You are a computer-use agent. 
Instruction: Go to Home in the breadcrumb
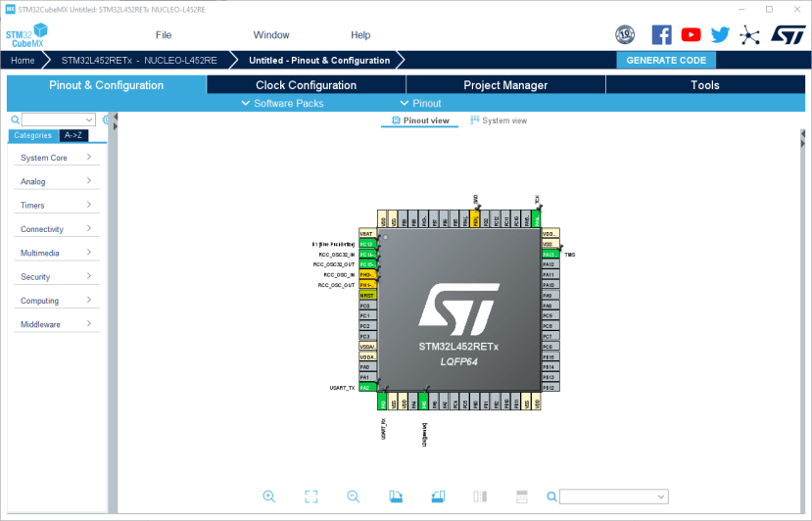[23, 60]
